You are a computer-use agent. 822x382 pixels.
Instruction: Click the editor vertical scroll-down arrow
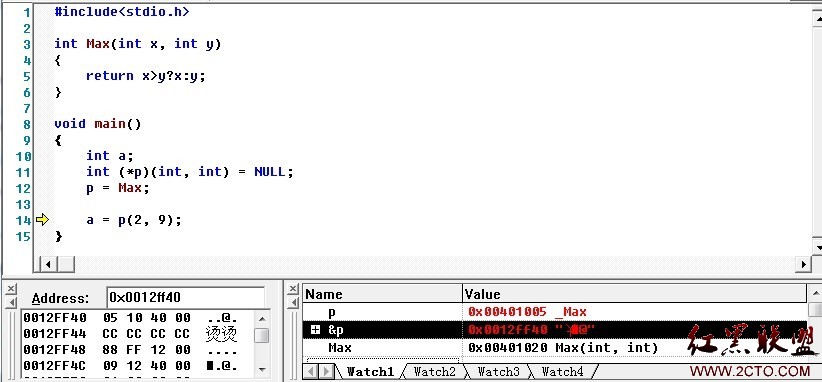(817, 246)
